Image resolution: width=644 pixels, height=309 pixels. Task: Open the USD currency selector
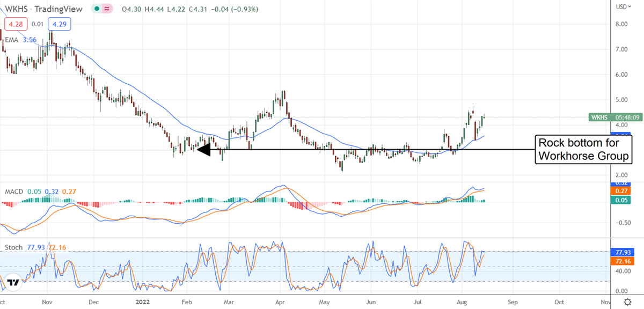point(623,6)
